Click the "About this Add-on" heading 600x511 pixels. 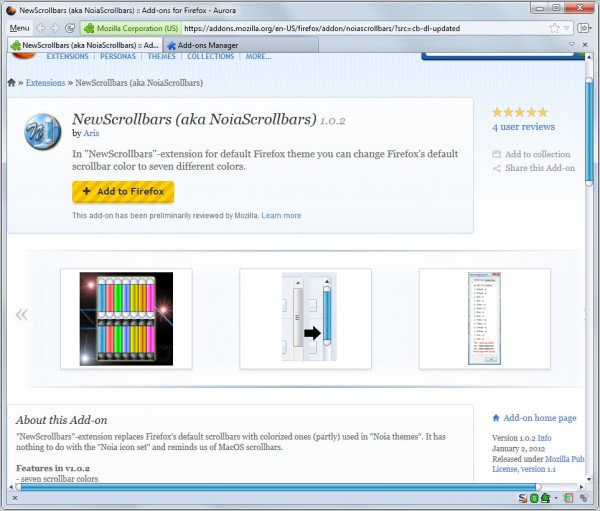(x=62, y=420)
